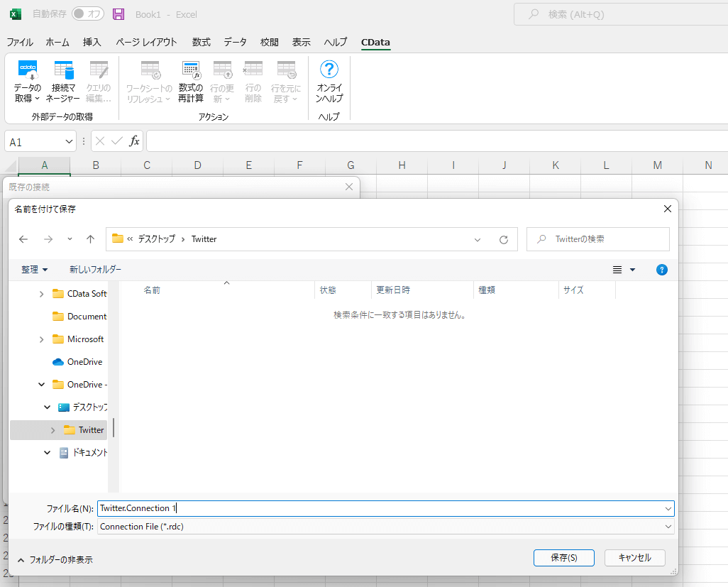This screenshot has width=728, height=587.
Task: Expand the CData Soft folder tree node
Action: tap(42, 294)
